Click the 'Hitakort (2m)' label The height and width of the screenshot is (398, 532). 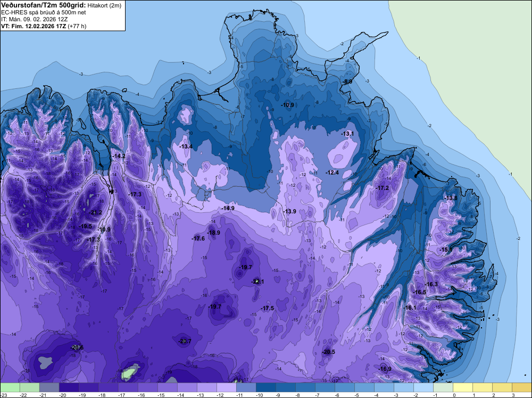click(104, 5)
